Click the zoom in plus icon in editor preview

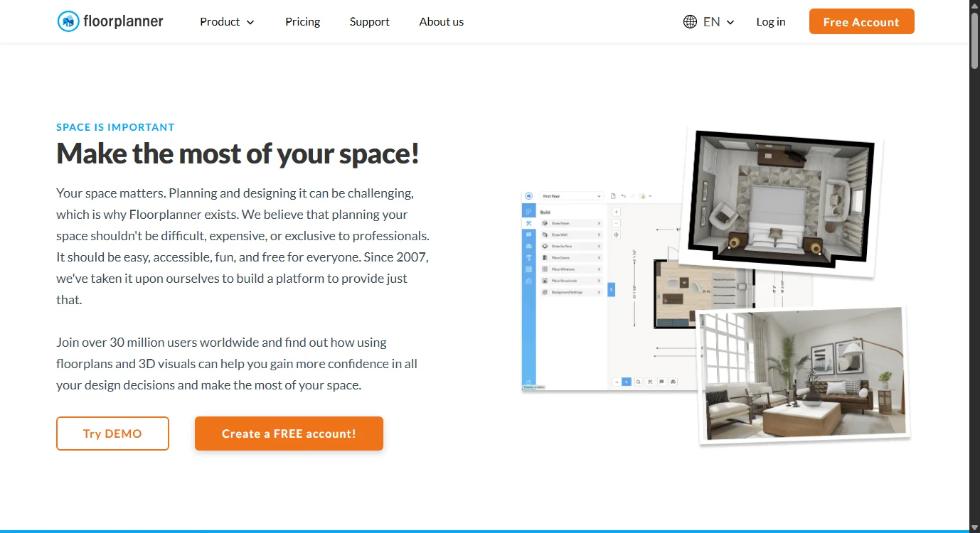(616, 212)
